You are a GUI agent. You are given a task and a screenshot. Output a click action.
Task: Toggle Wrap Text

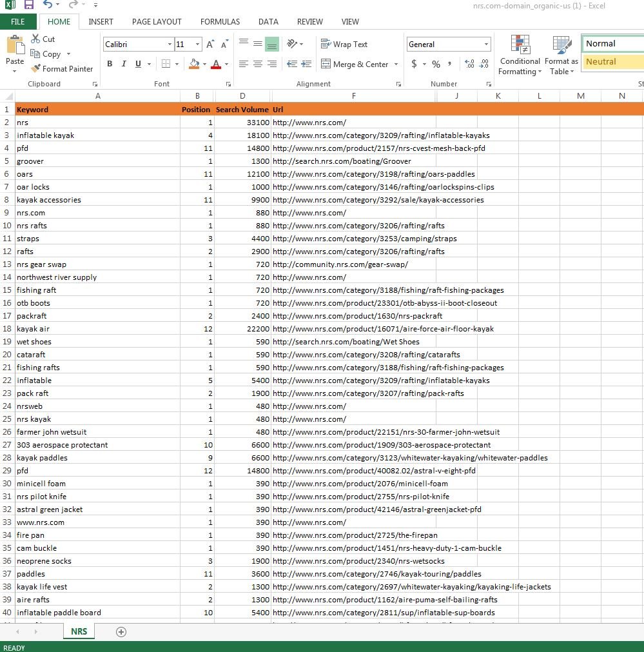pos(344,44)
